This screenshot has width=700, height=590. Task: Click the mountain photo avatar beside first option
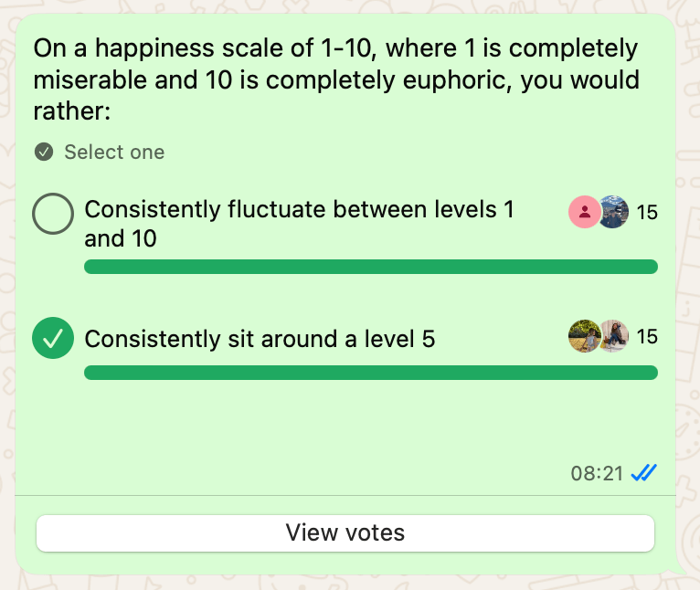613,213
